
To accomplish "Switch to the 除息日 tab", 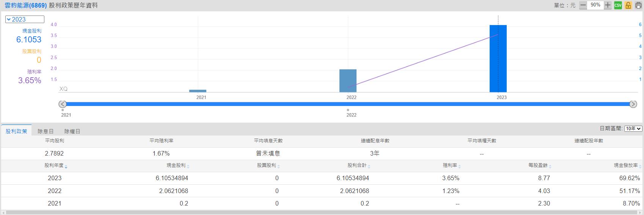I will (x=46, y=131).
